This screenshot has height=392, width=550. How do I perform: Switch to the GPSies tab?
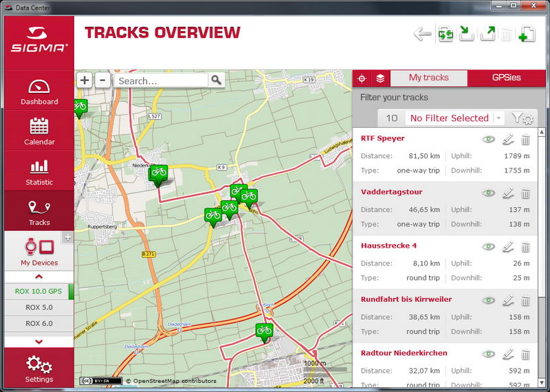click(506, 78)
